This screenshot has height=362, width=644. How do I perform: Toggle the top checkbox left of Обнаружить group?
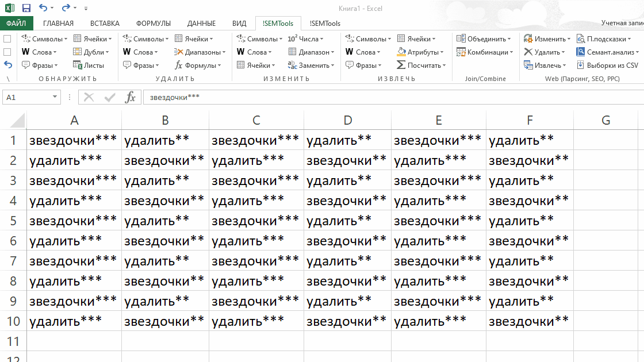(7, 39)
